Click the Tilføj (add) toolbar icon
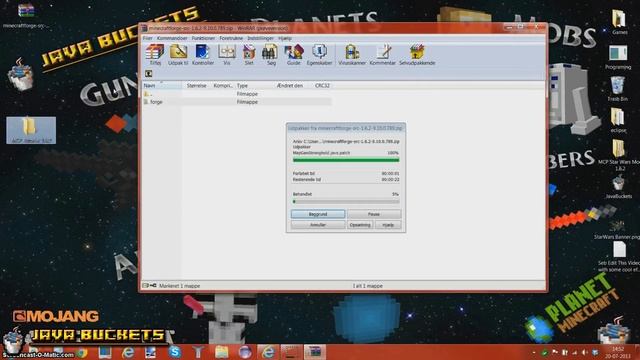 pos(155,55)
